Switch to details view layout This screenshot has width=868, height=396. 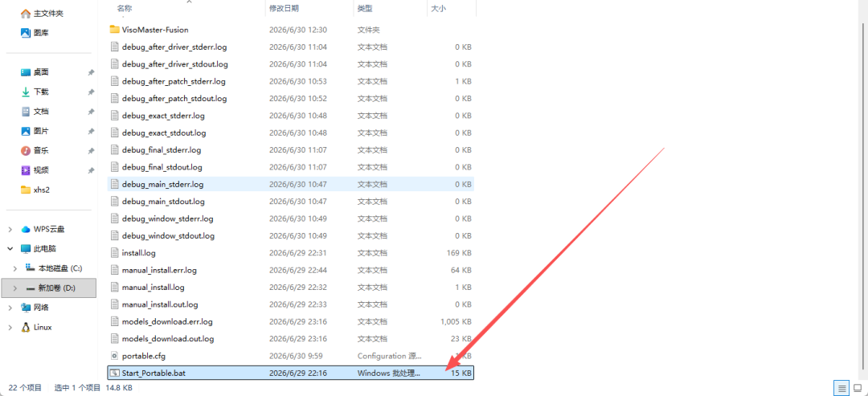(x=841, y=388)
